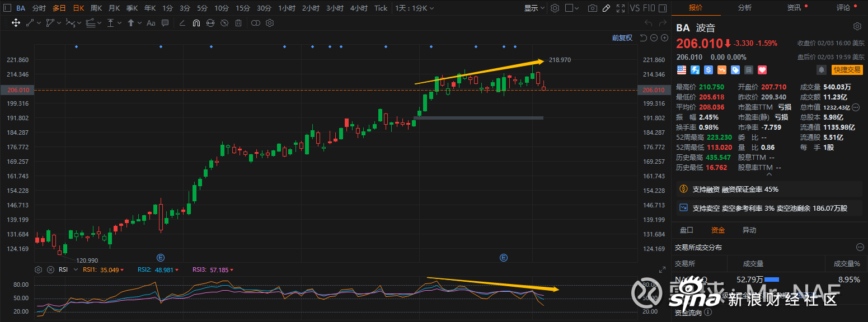This screenshot has height=322, width=868.
Task: Zoom out the chart with minus
Action: point(654,38)
